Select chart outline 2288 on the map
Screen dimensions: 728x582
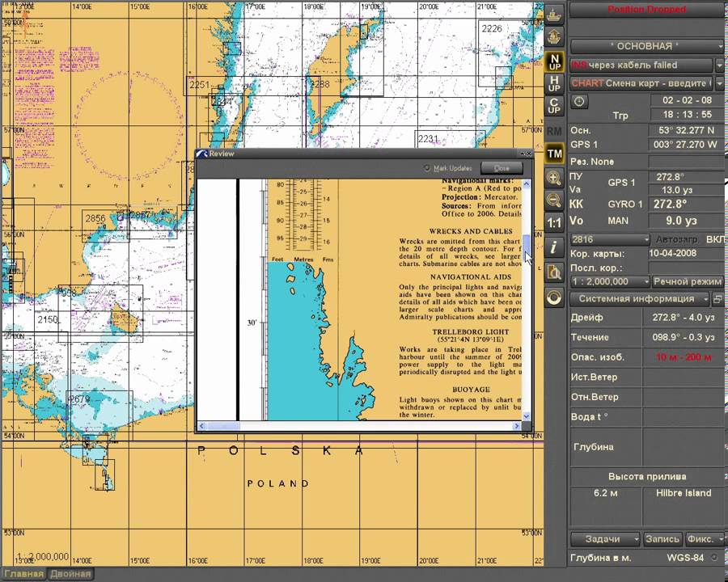point(320,84)
